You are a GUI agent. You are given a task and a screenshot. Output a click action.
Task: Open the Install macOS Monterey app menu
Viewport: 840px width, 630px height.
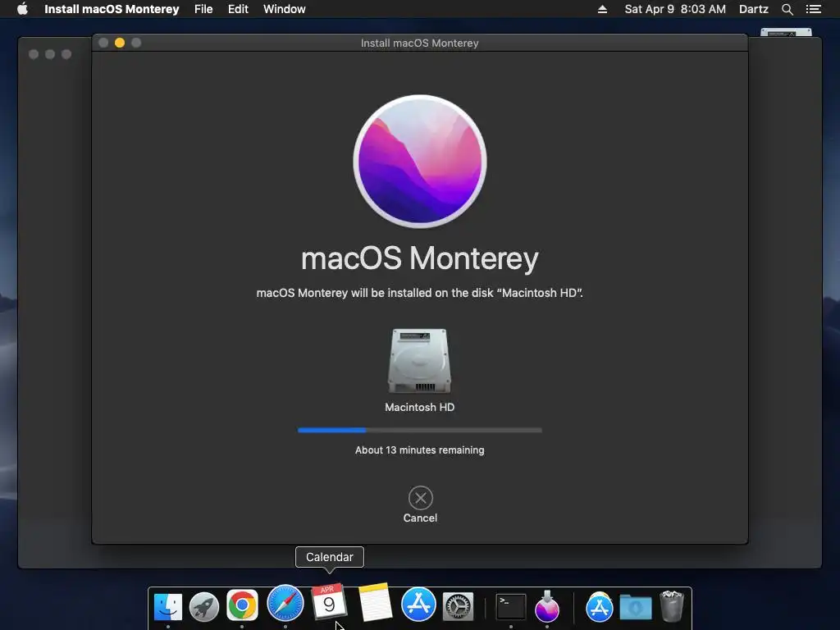coord(112,9)
